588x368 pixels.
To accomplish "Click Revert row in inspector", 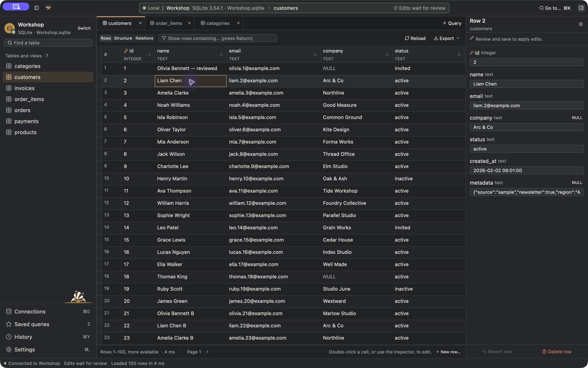I will 497,352.
